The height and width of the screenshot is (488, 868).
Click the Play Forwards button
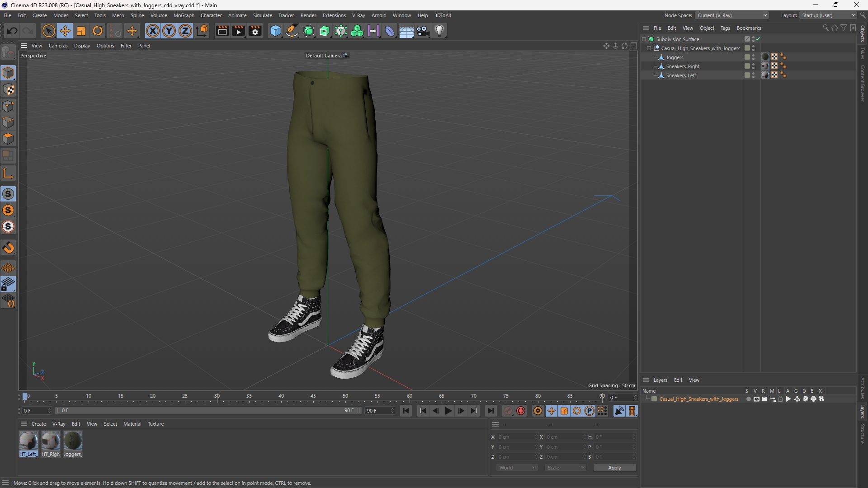pyautogui.click(x=448, y=411)
